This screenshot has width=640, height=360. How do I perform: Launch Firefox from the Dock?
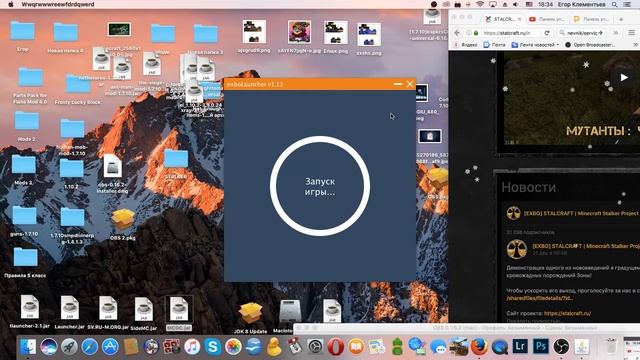coord(479,347)
